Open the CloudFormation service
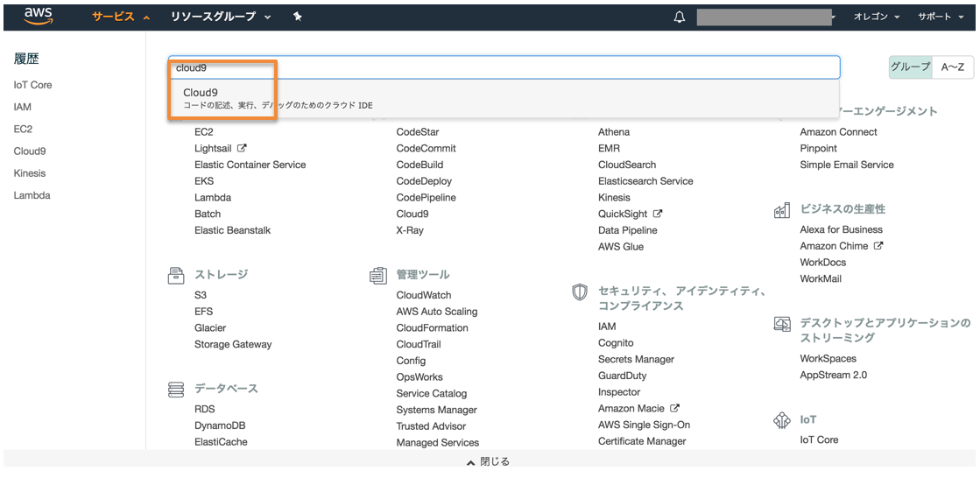 pyautogui.click(x=432, y=327)
